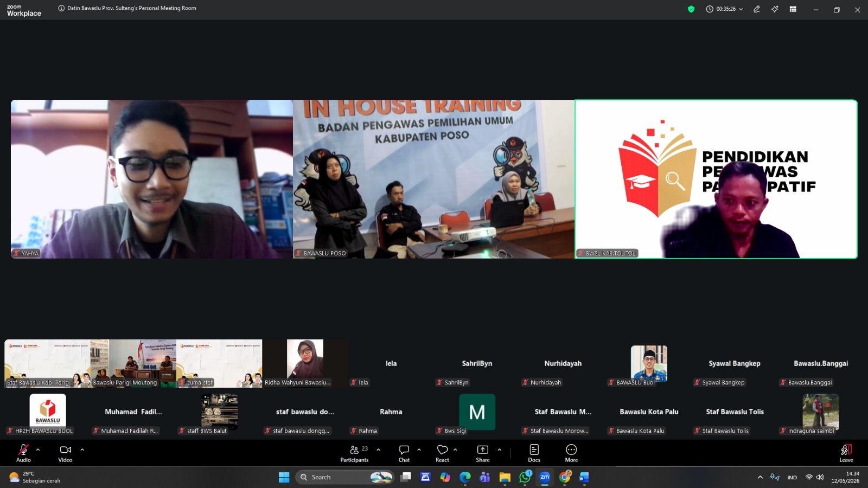Select BAWASLU Buol participant tile
868x488 pixels.
649,363
